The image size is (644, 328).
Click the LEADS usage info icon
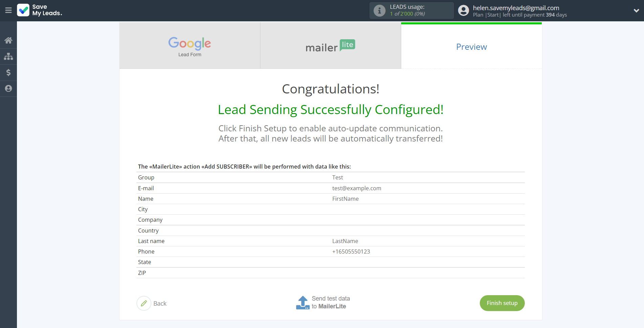[x=380, y=10]
